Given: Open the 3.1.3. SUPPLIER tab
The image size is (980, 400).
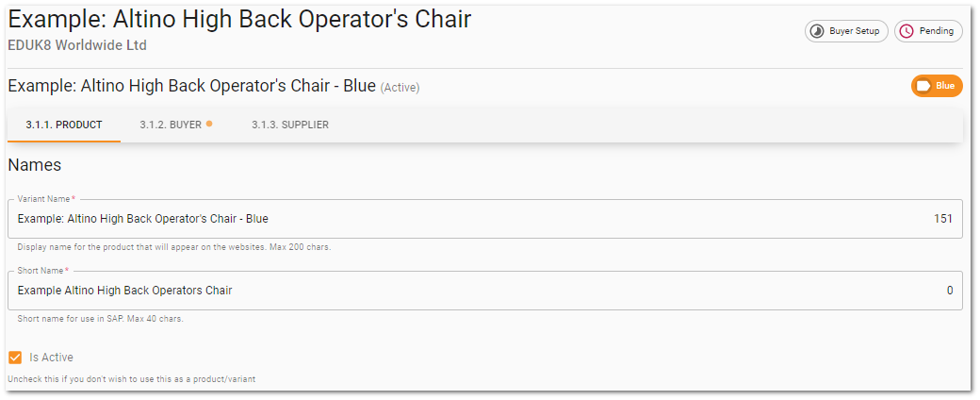Looking at the screenshot, I should click(x=290, y=125).
